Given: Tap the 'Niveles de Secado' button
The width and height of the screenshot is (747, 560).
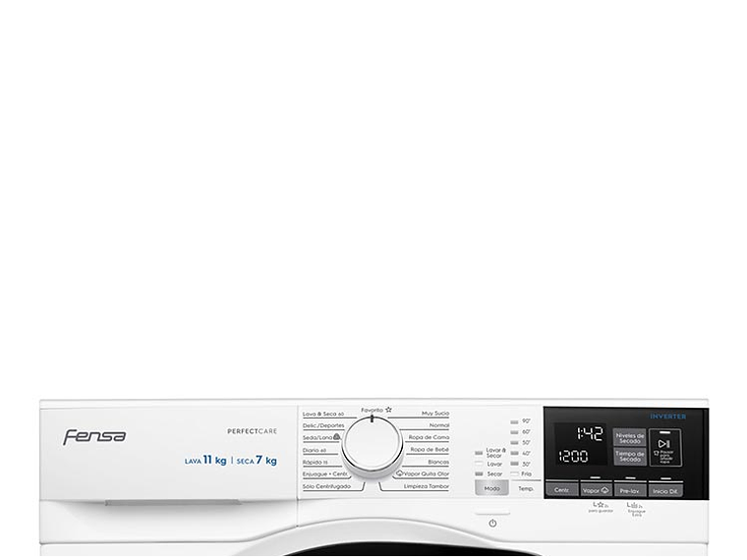Looking at the screenshot, I should pyautogui.click(x=629, y=437).
